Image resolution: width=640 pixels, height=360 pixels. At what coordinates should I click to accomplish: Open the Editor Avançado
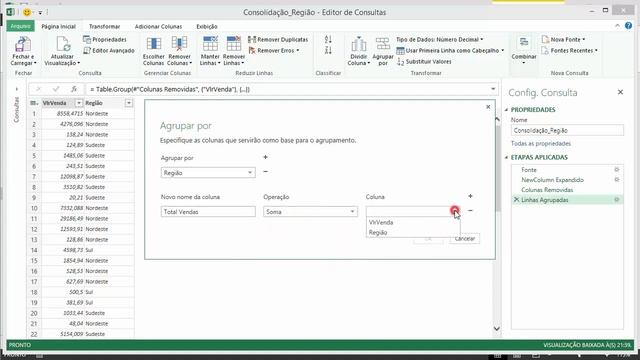point(109,51)
